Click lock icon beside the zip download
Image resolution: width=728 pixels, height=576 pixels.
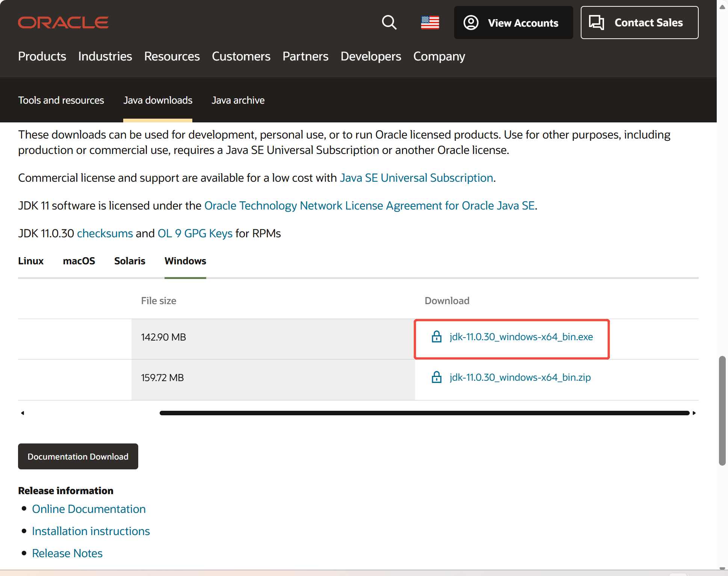click(436, 377)
